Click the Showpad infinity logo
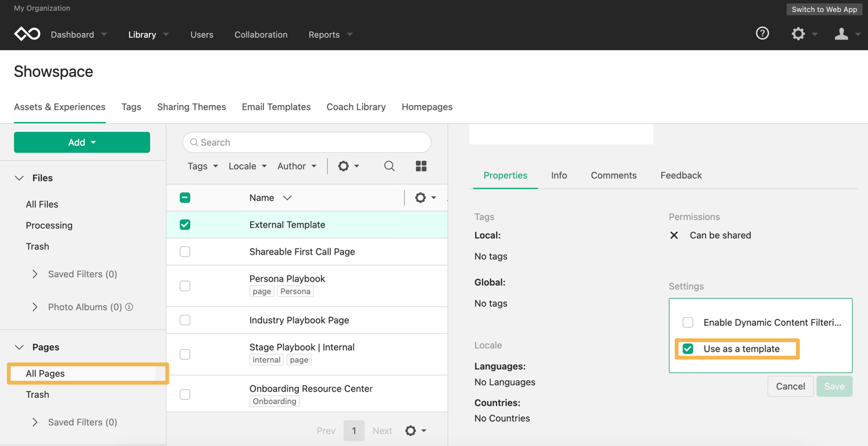 tap(27, 34)
